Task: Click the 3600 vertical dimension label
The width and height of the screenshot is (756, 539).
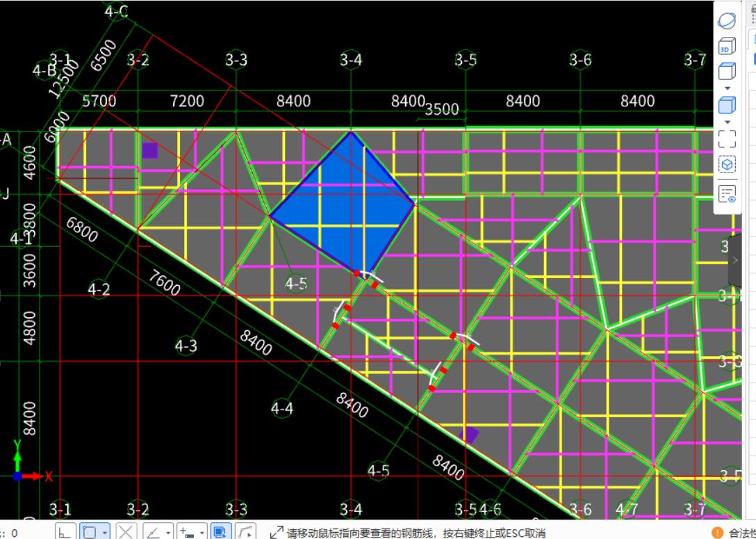Action: [x=29, y=271]
